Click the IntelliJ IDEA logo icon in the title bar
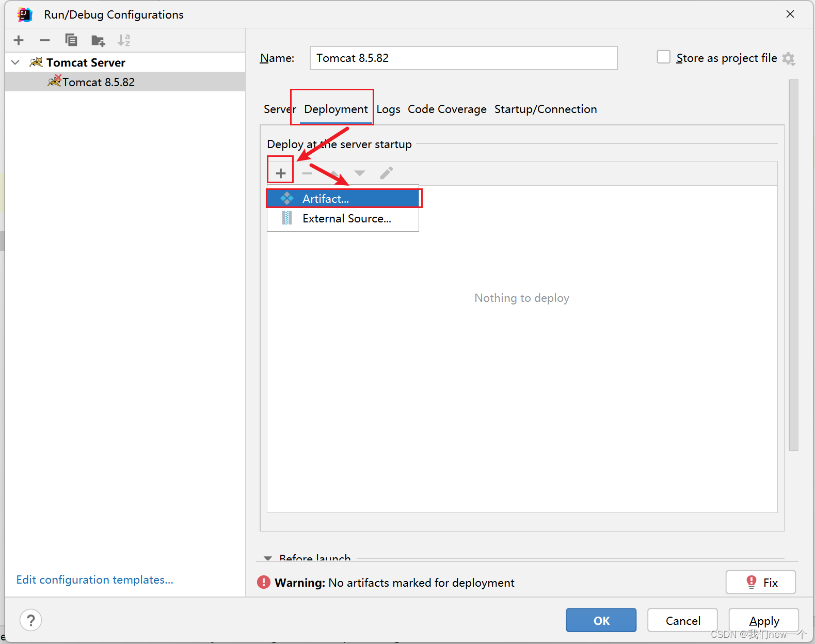 pos(25,14)
